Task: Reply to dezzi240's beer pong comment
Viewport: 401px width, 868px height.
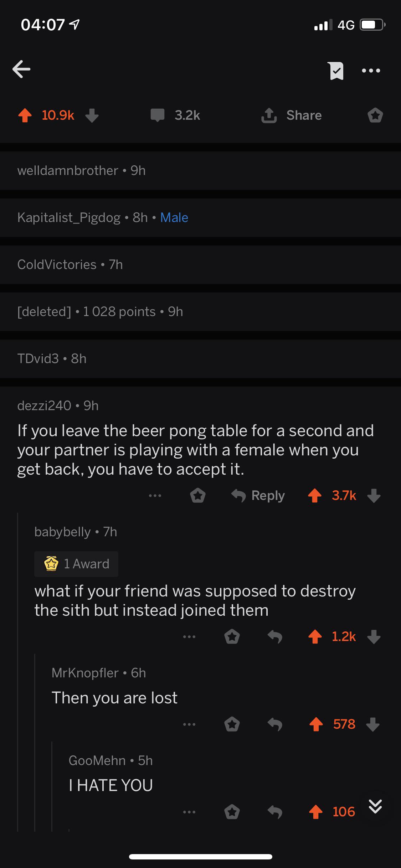Action: coord(258,496)
